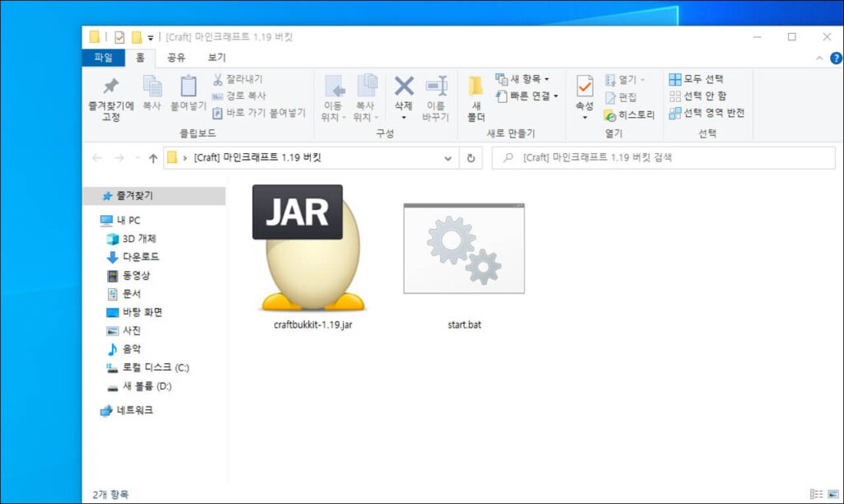844x504 pixels.
Task: Click the 속성 properties checkmark icon
Action: [584, 86]
